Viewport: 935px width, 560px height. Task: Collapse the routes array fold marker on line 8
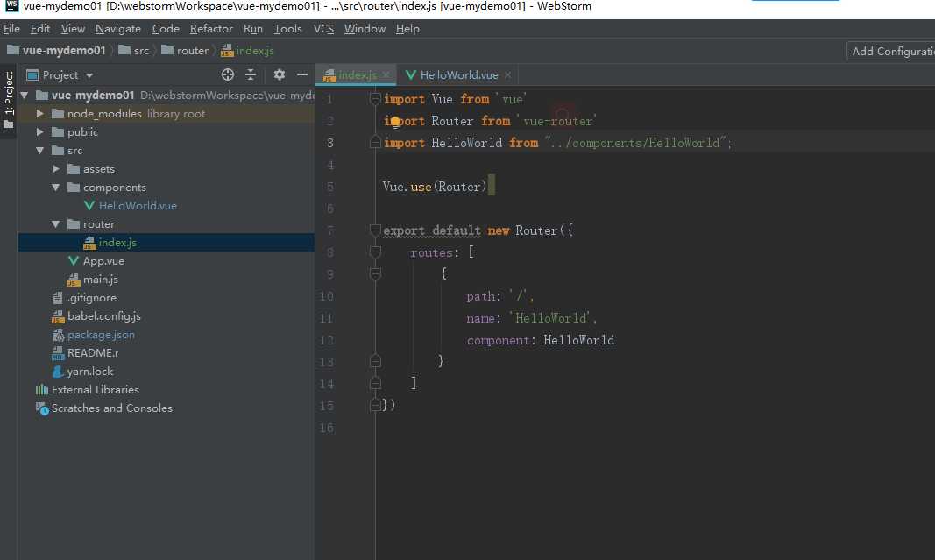pyautogui.click(x=375, y=252)
